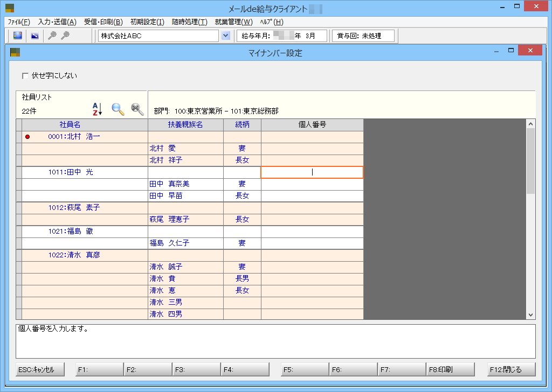
Task: Click the ESC:キャンセル button
Action: pos(40,369)
